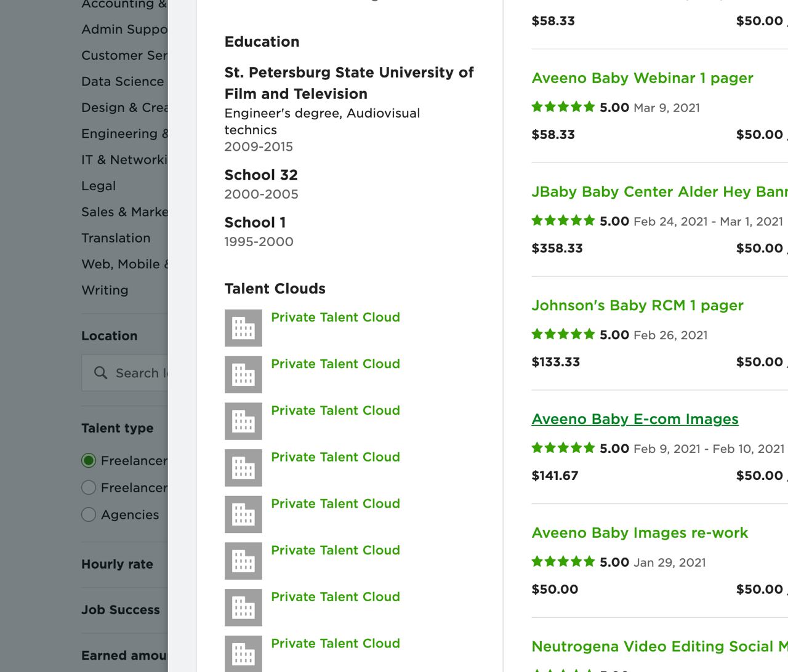Click St. Petersburg State University of Film and Television

349,83
